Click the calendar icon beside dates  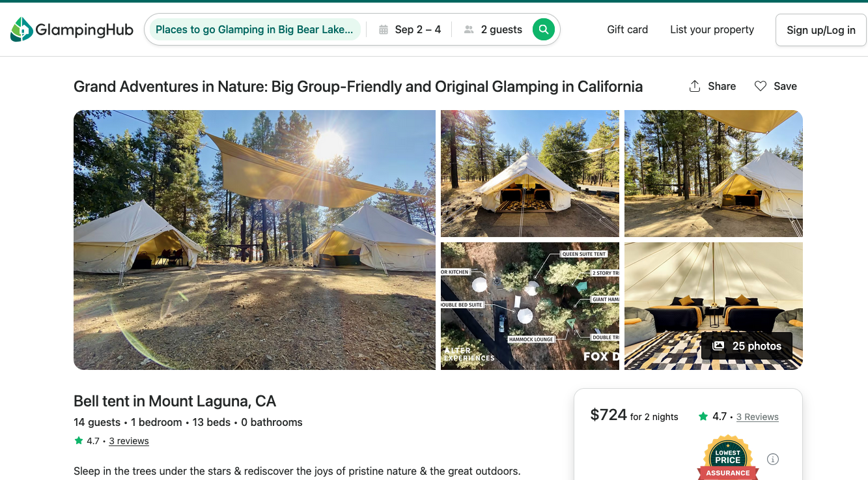[384, 29]
